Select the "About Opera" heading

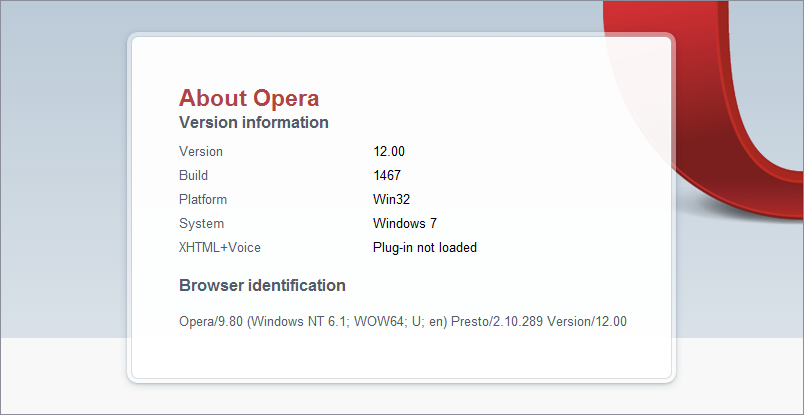click(x=249, y=98)
